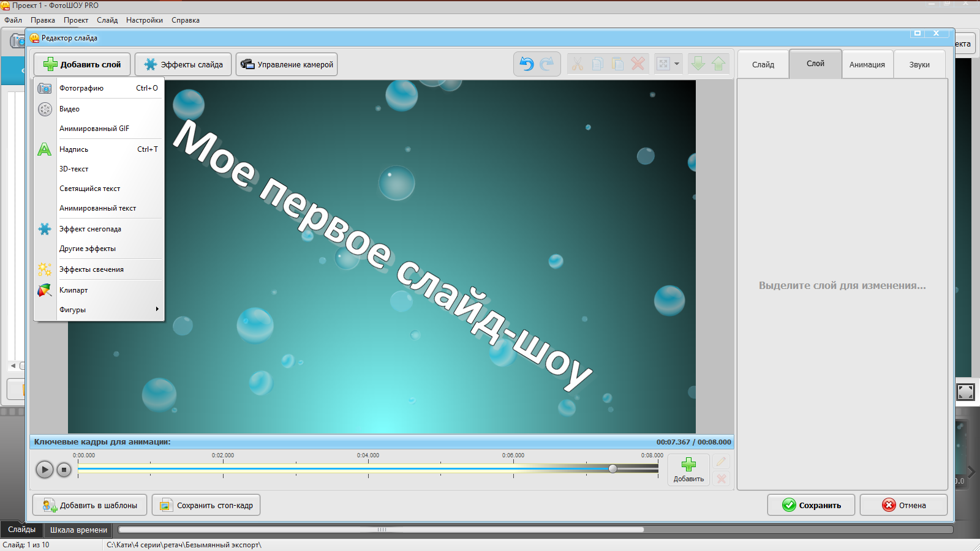Select Светящийся текст menu entry

99,189
